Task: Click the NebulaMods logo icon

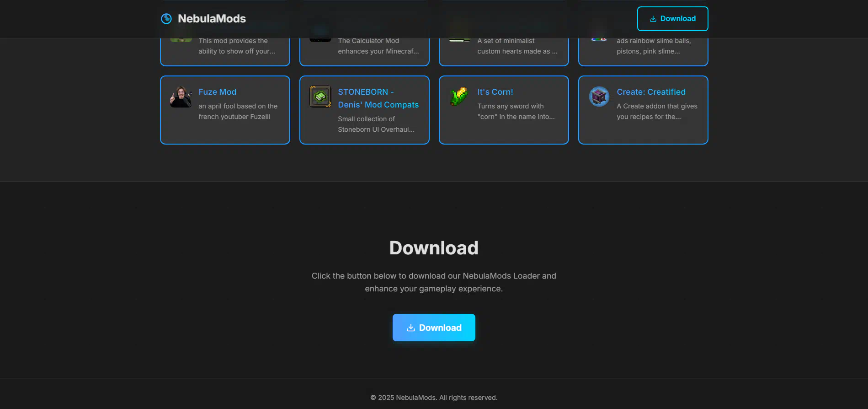Action: pyautogui.click(x=166, y=19)
